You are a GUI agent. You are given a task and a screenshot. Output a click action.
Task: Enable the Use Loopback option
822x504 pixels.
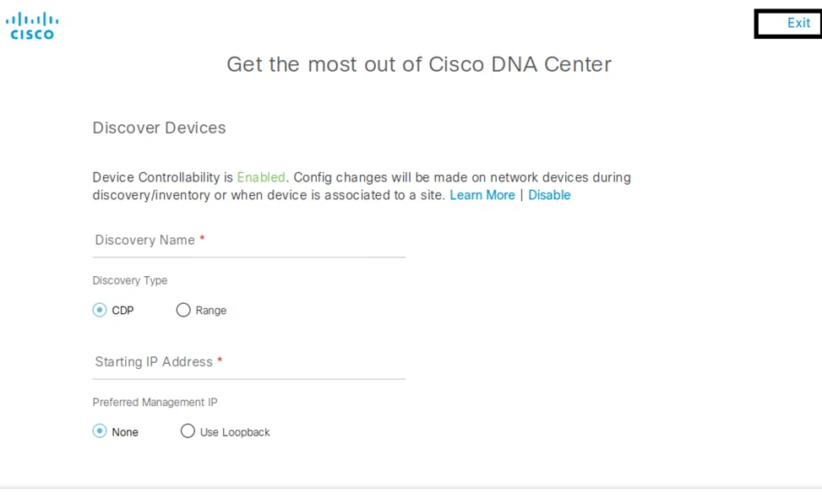pos(188,431)
